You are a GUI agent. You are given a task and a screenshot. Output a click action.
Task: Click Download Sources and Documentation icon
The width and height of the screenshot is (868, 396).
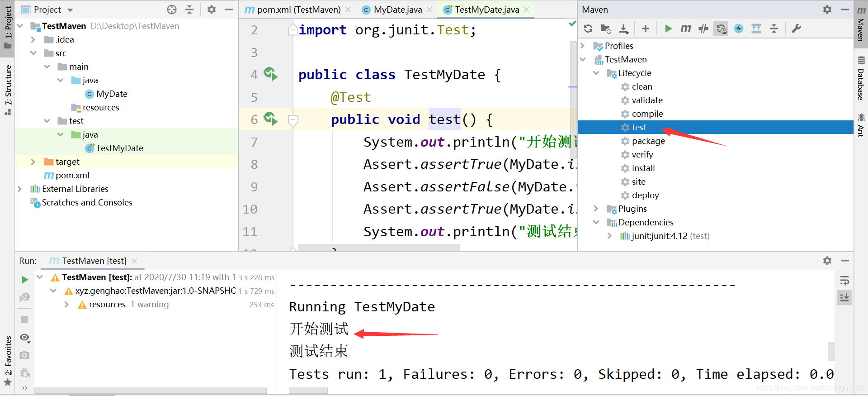[x=624, y=29]
